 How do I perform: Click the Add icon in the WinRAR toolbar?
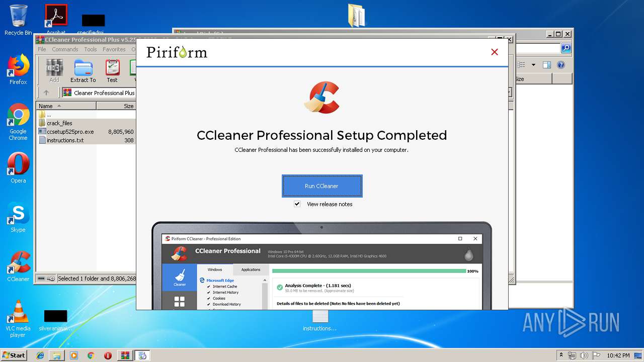point(54,71)
